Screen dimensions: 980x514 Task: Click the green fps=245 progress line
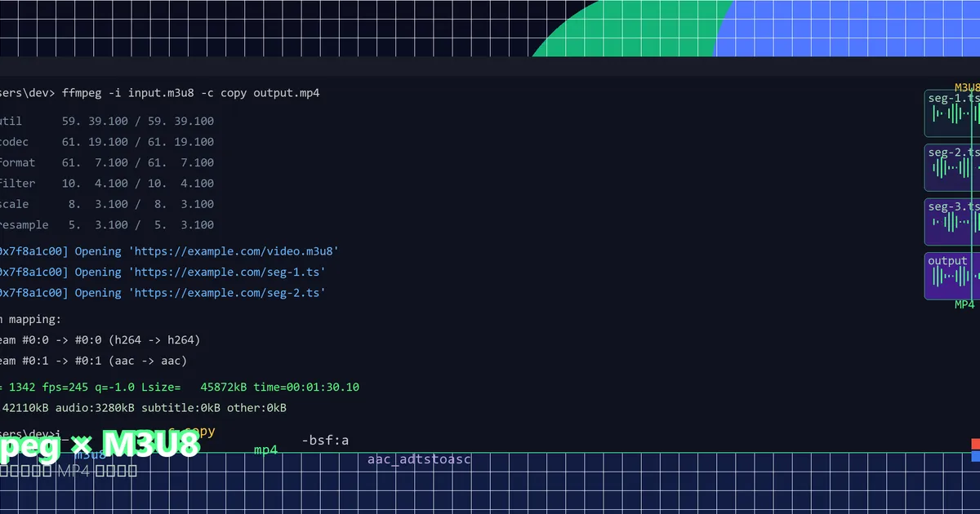[x=180, y=387]
